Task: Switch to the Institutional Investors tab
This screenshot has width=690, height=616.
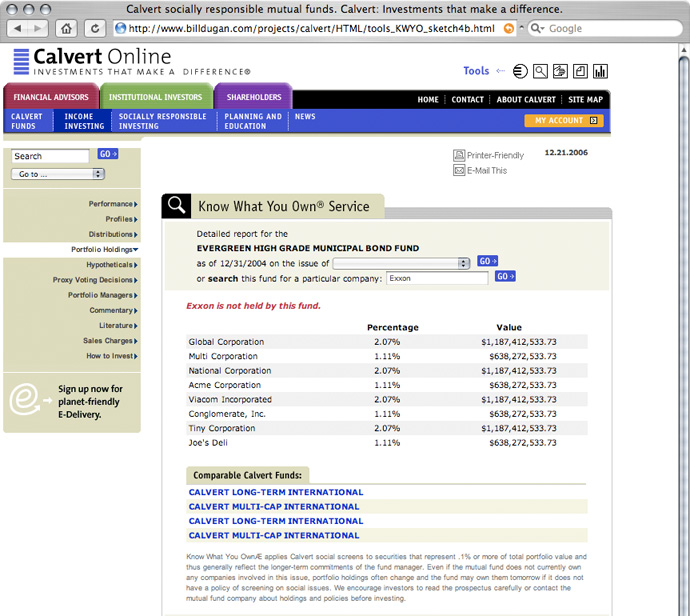Action: [156, 97]
